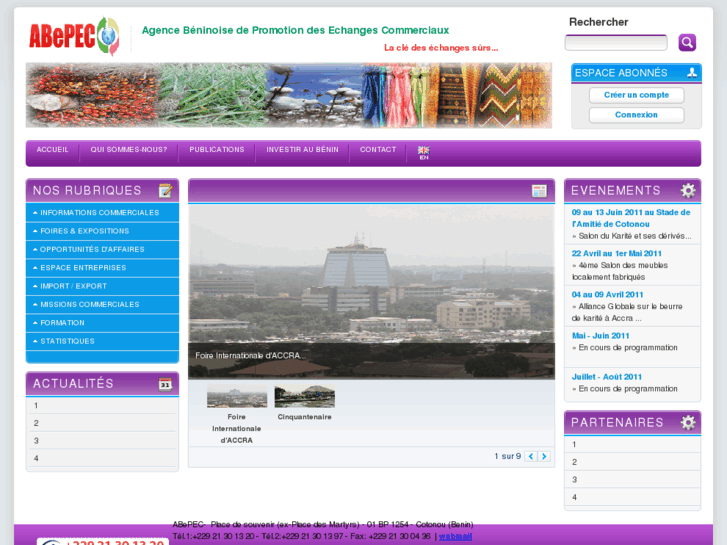Viewport: 727px width, 545px height.
Task: Select item 4 in Actualités list
Action: (x=102, y=458)
